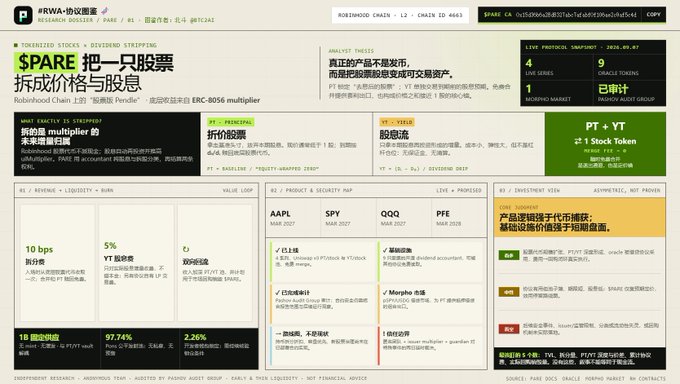Click the 'LIVE + PROMISED' label
The height and width of the screenshot is (384, 680).
tap(459, 190)
